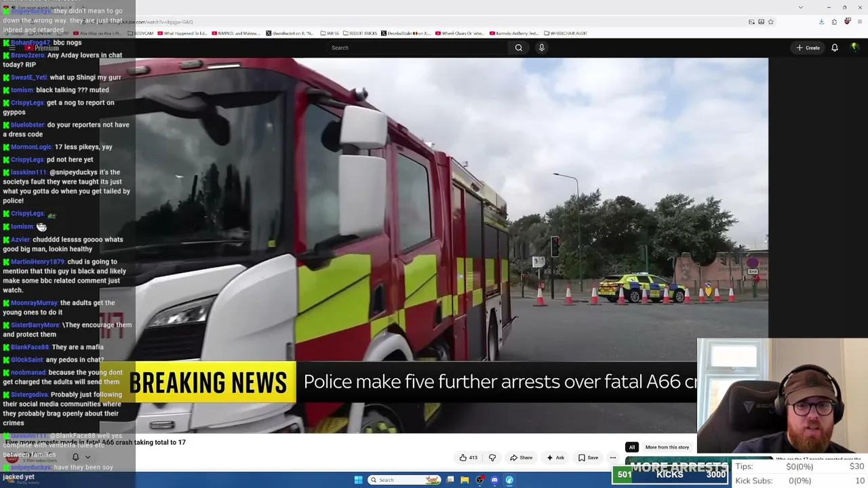
Task: Open Discord from the taskbar
Action: (x=494, y=480)
